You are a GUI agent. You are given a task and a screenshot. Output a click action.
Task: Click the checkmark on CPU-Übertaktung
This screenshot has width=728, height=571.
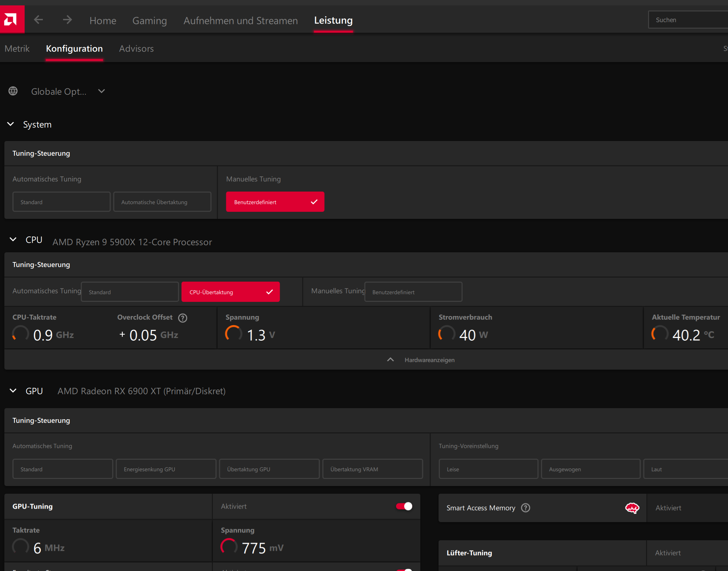click(x=269, y=291)
